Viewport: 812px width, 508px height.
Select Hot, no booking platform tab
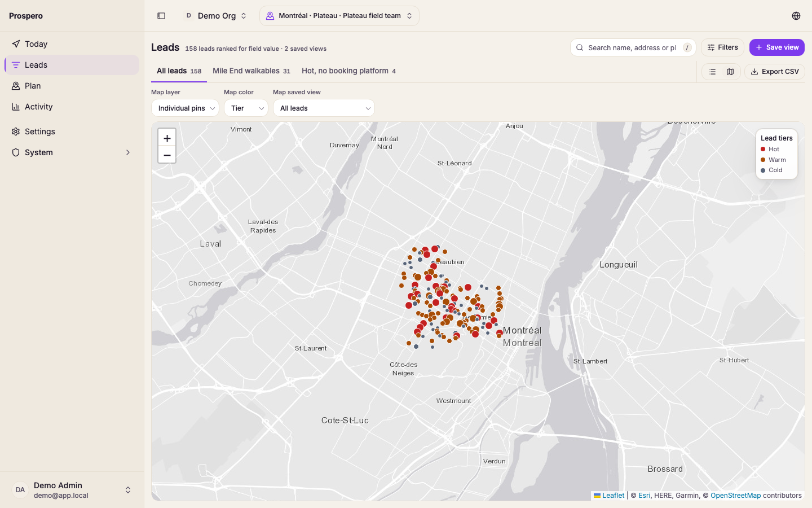[x=348, y=71]
